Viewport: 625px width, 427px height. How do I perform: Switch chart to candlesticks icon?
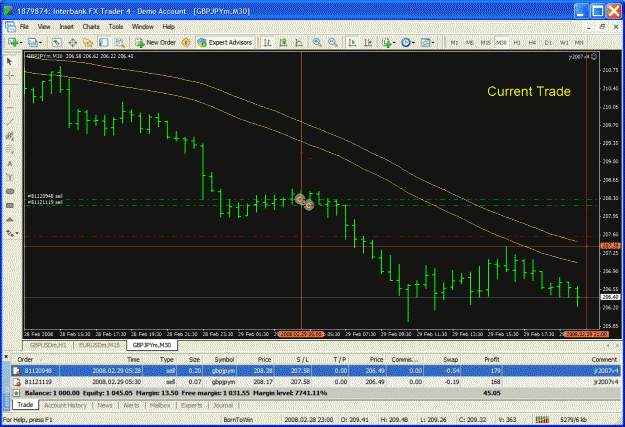pyautogui.click(x=283, y=42)
